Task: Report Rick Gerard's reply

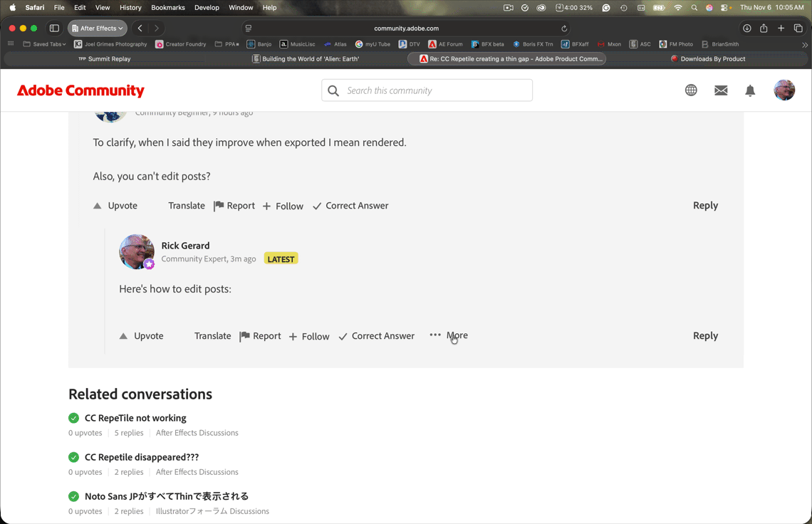Action: 260,336
